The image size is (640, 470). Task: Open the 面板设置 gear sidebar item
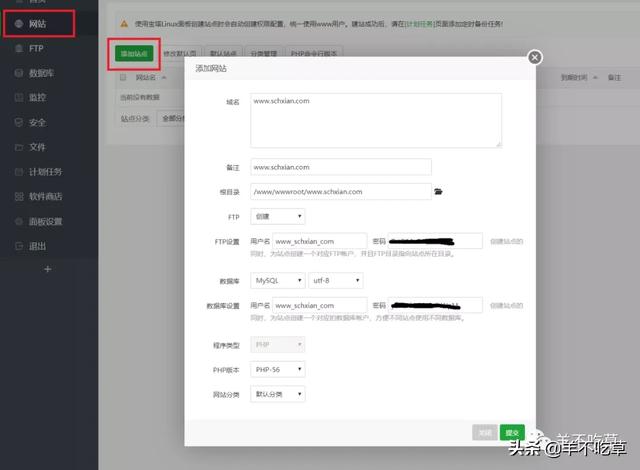[x=38, y=222]
